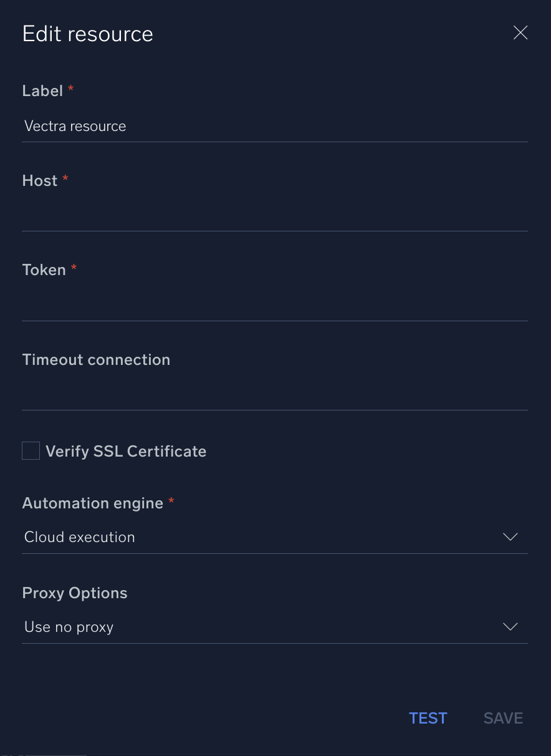The width and height of the screenshot is (551, 756).
Task: Click the Verify SSL Certificate label text
Action: (126, 452)
